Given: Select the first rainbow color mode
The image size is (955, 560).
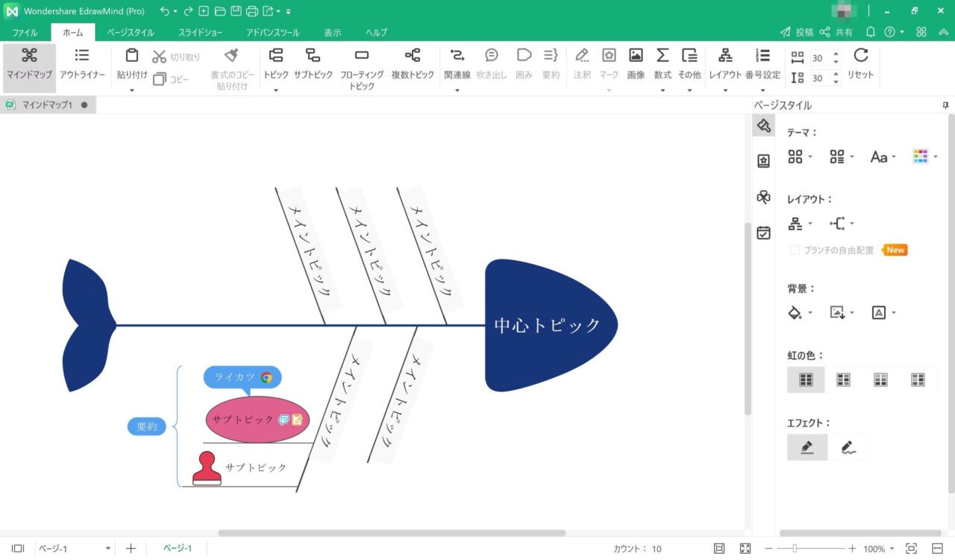Looking at the screenshot, I should click(x=806, y=380).
